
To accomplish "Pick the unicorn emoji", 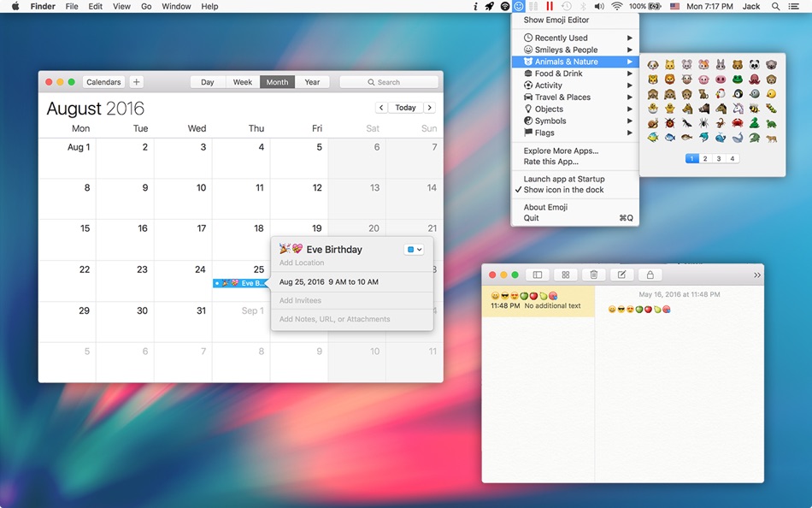I will click(x=738, y=109).
